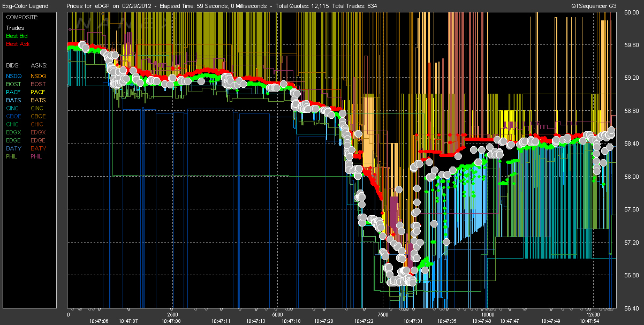Click the 57.60 price axis label
Image resolution: width=644 pixels, height=325 pixels.
pos(632,209)
